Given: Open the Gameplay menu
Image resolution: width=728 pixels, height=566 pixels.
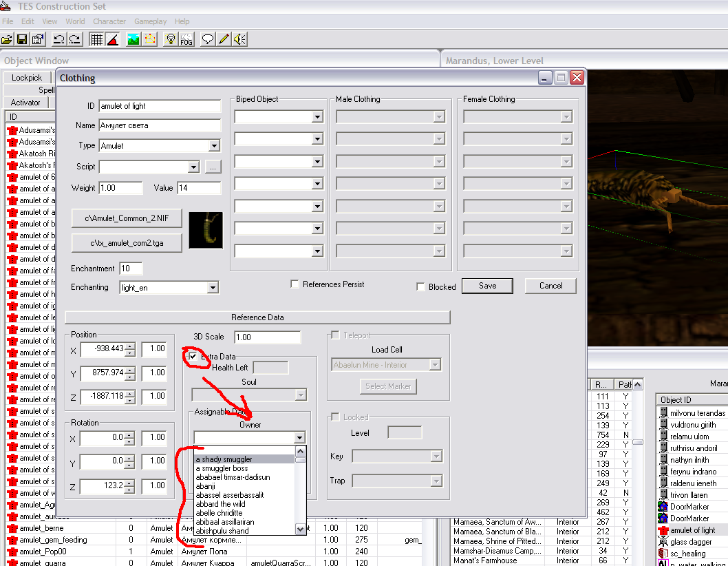Looking at the screenshot, I should [150, 21].
